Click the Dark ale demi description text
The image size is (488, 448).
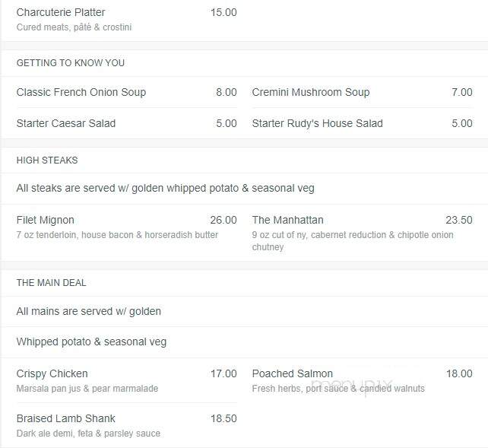(x=88, y=434)
